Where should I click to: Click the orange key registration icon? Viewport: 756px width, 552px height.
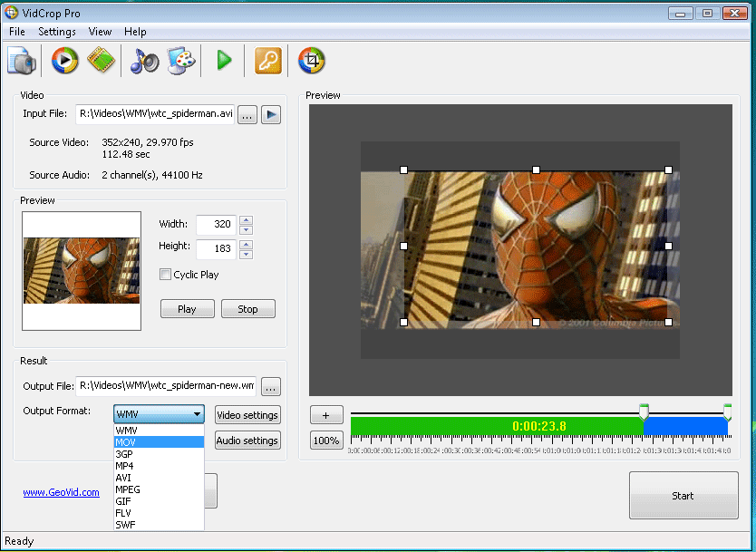[x=267, y=61]
